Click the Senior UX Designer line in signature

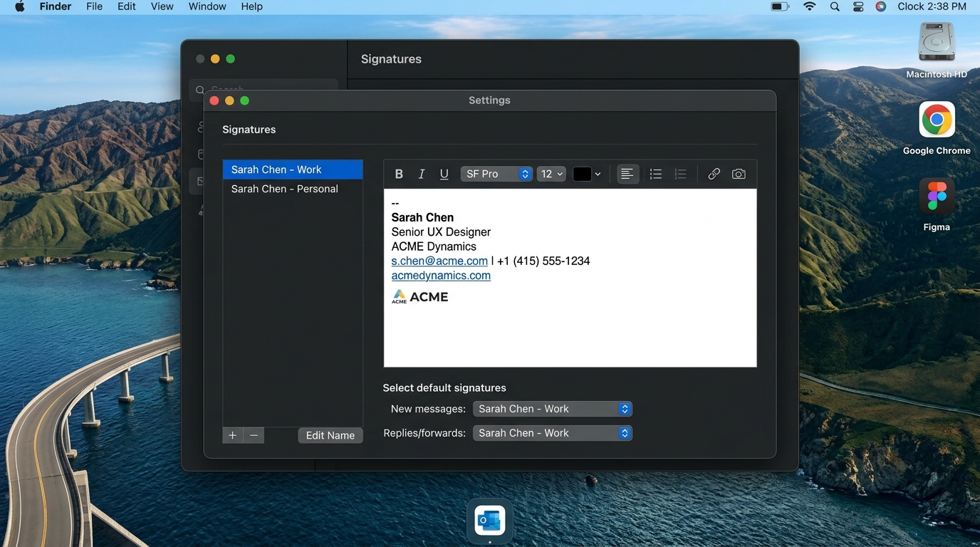click(441, 232)
